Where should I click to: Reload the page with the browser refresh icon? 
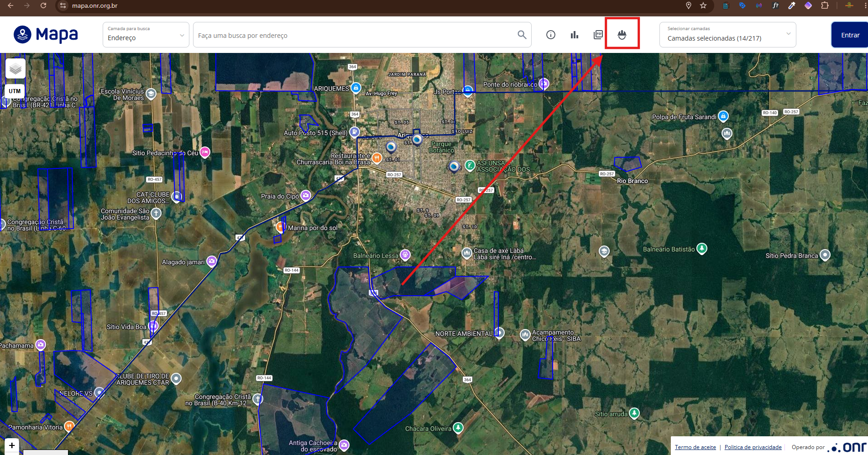pyautogui.click(x=43, y=5)
